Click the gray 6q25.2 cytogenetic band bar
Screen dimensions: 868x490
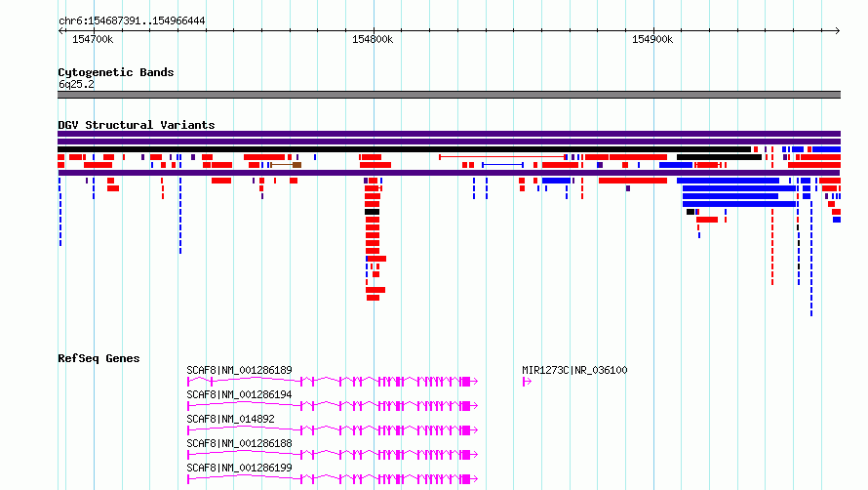[449, 95]
